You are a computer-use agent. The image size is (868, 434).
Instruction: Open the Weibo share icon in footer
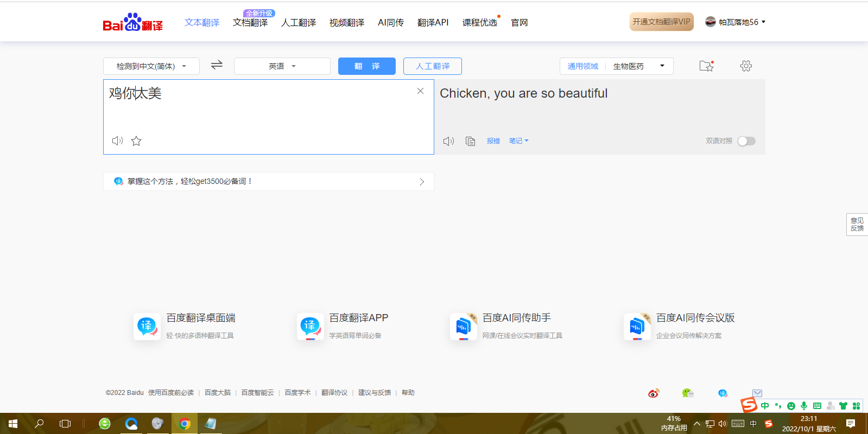654,393
